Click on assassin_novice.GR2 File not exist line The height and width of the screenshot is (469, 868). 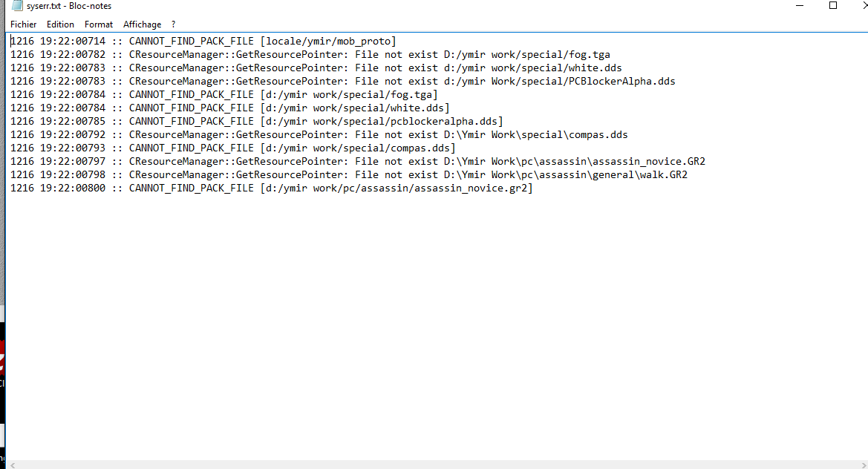click(x=358, y=161)
